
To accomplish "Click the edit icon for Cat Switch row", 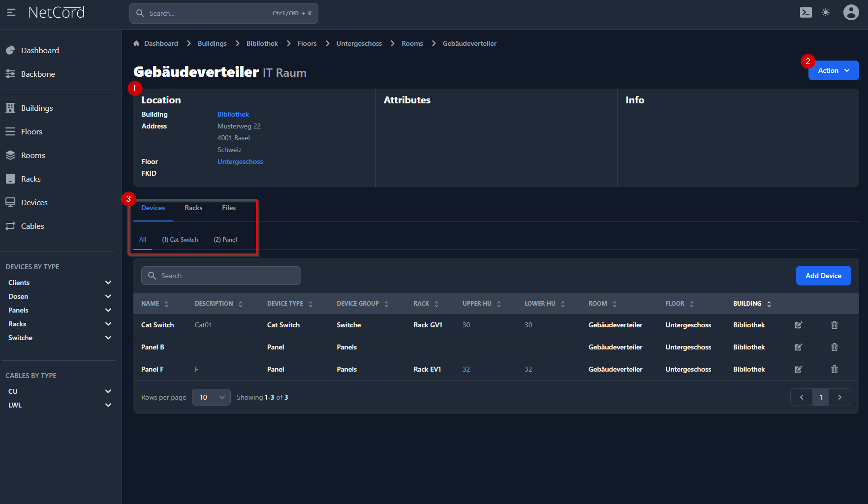I will coord(798,325).
